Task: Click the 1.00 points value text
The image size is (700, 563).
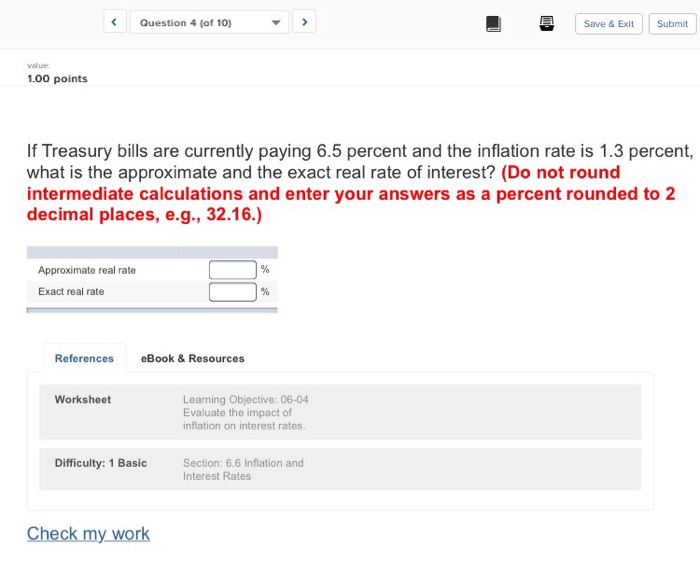Action: pyautogui.click(x=57, y=79)
